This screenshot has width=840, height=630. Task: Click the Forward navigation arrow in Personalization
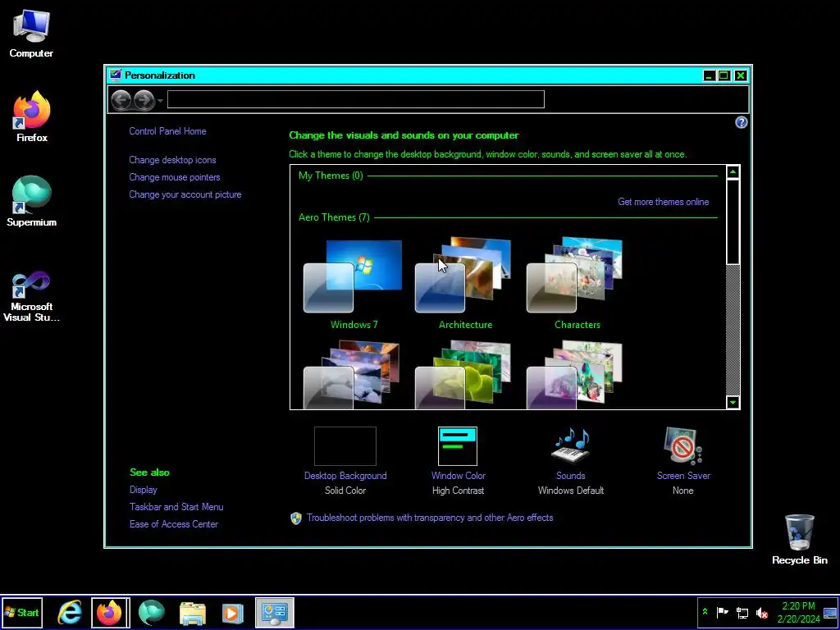pyautogui.click(x=144, y=100)
